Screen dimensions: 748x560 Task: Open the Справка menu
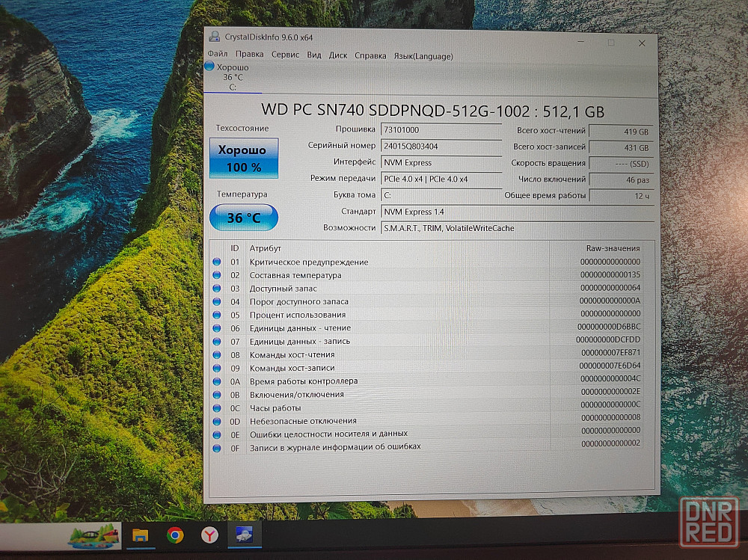[370, 56]
